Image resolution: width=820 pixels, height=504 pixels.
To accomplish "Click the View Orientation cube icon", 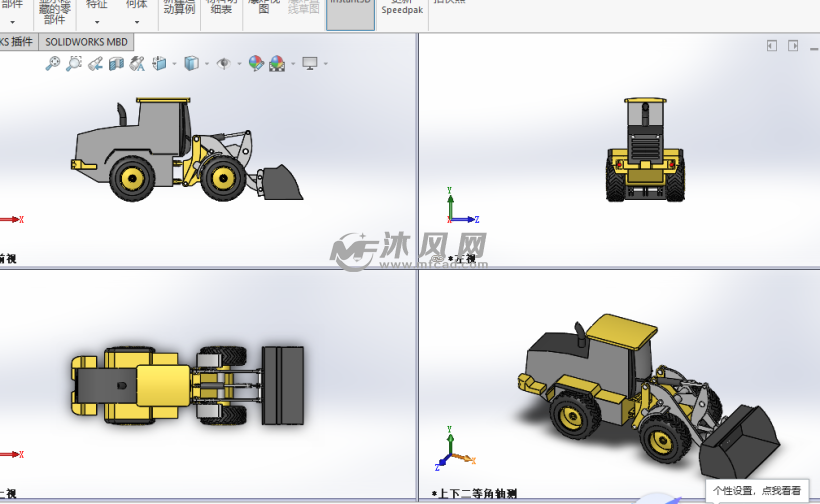I will pos(159,63).
